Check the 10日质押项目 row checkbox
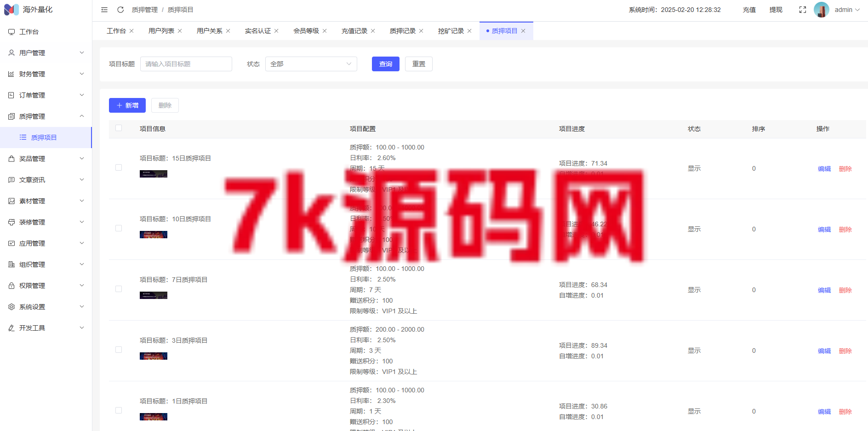868x431 pixels. point(119,228)
